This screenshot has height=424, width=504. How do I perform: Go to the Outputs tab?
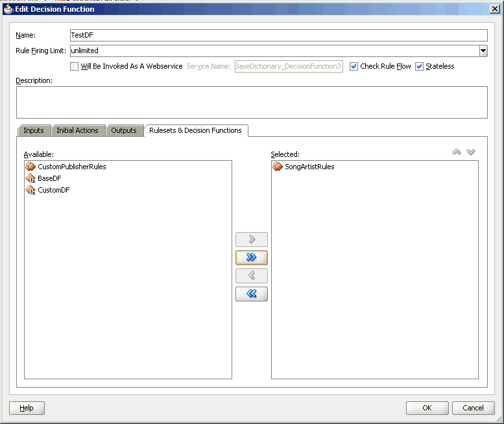click(x=124, y=130)
